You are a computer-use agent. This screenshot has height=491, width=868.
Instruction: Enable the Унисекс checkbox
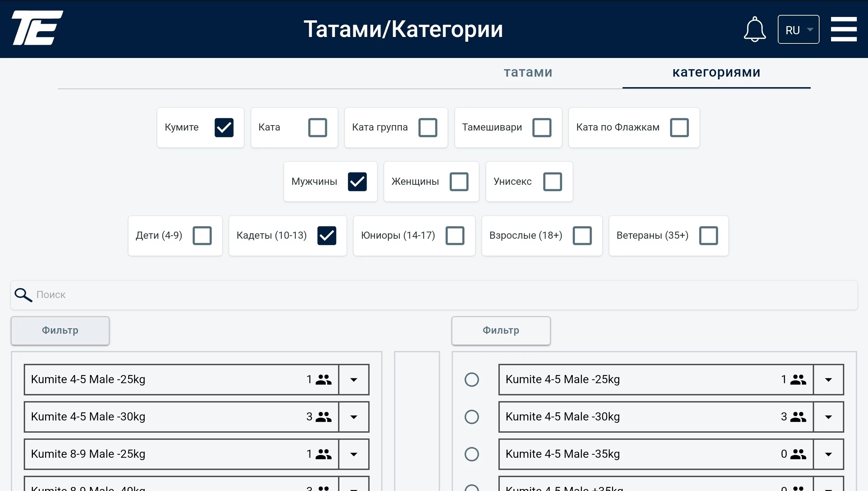[553, 182]
